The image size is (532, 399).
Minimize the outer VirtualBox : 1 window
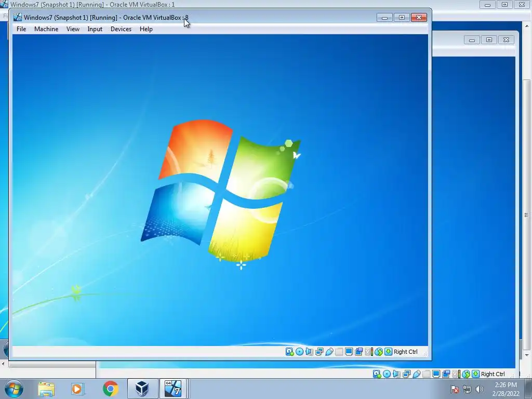(x=487, y=4)
